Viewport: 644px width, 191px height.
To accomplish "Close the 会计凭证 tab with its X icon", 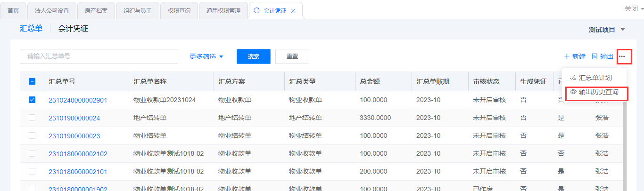I will (x=293, y=10).
